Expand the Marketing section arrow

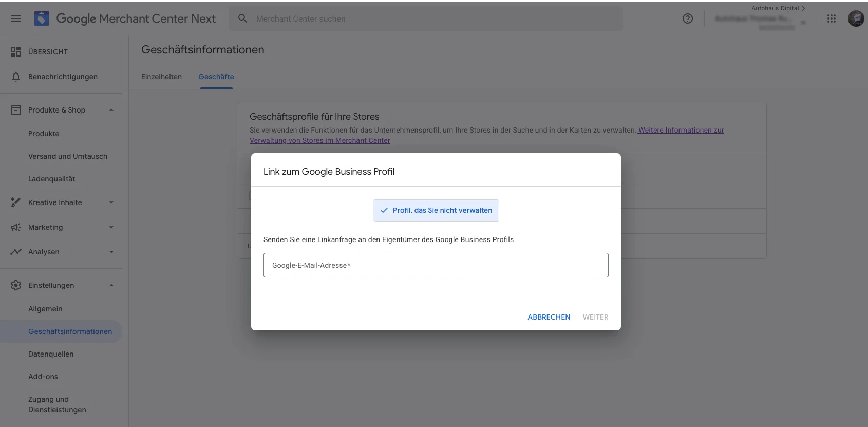[111, 227]
